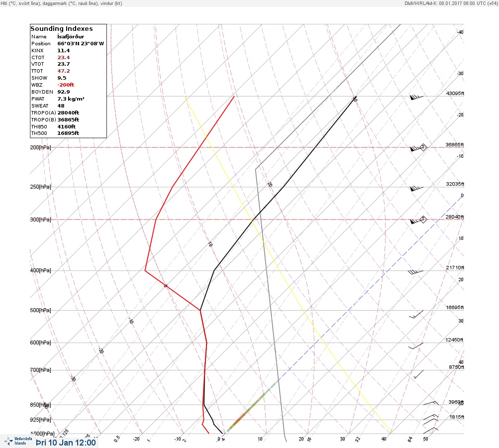The height and width of the screenshot is (448, 499).
Task: Click the 12450ft altitude label
Action: pos(454,340)
